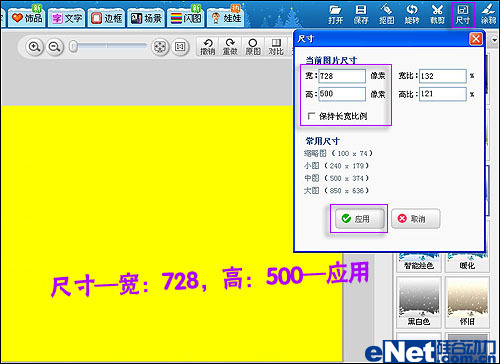500x364 pixels.
Task: Cancel the dialog with the 取消 button
Action: point(415,219)
